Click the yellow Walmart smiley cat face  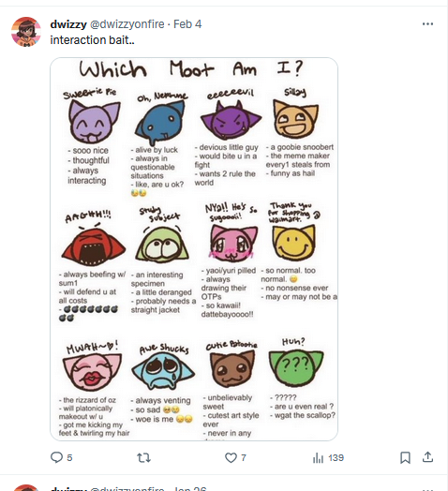click(x=294, y=243)
